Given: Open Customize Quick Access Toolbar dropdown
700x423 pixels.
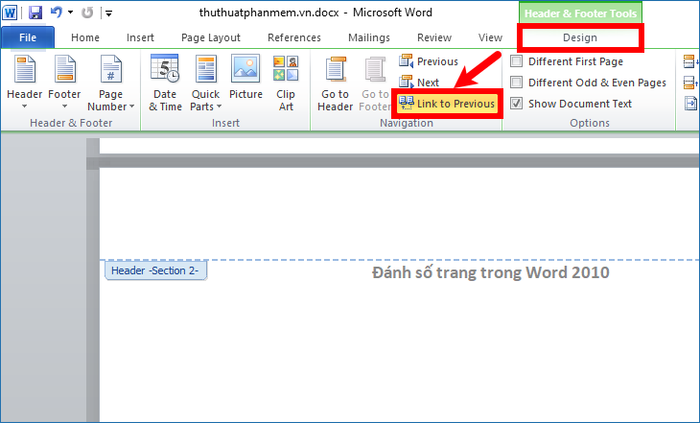Looking at the screenshot, I should coord(108,13).
